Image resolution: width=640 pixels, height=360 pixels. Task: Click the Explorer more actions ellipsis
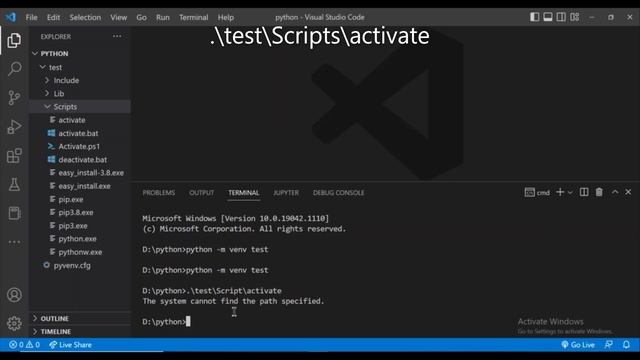coord(117,36)
